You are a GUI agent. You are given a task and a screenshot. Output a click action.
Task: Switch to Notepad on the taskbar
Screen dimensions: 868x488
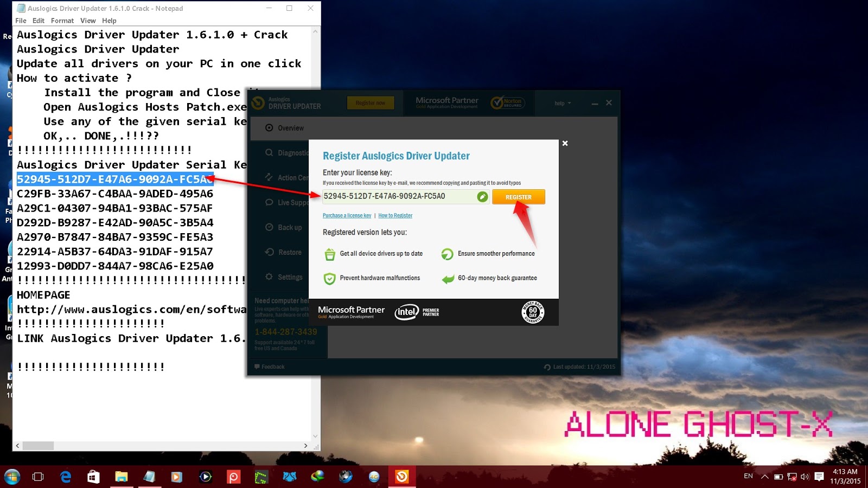(149, 477)
